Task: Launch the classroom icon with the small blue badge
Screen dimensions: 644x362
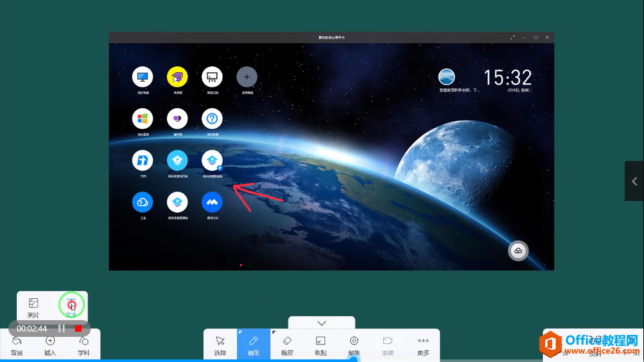Action: [x=212, y=160]
